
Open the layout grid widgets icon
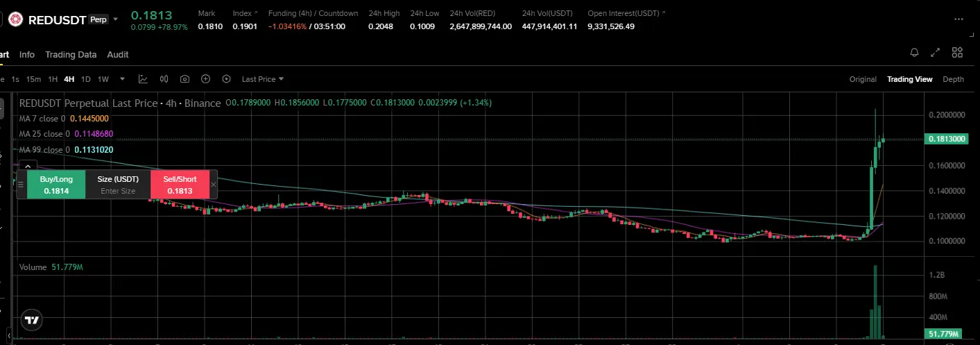pyautogui.click(x=957, y=53)
